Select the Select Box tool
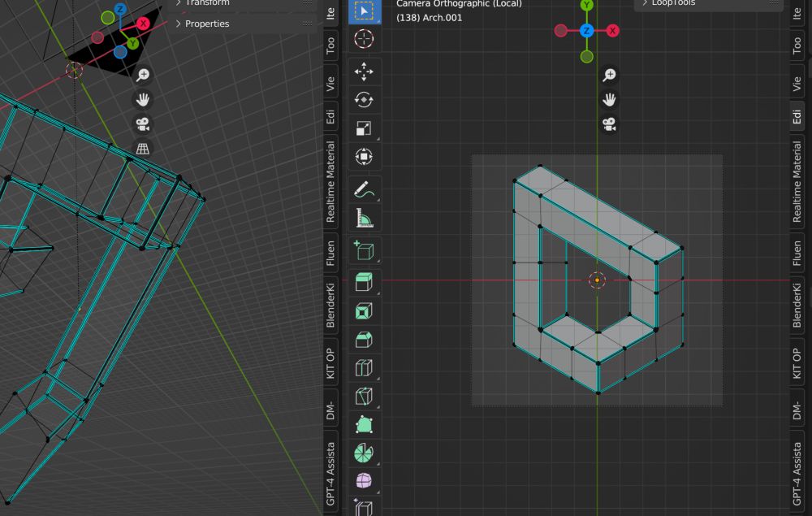Viewport: 812px width, 516px height. pos(364,11)
